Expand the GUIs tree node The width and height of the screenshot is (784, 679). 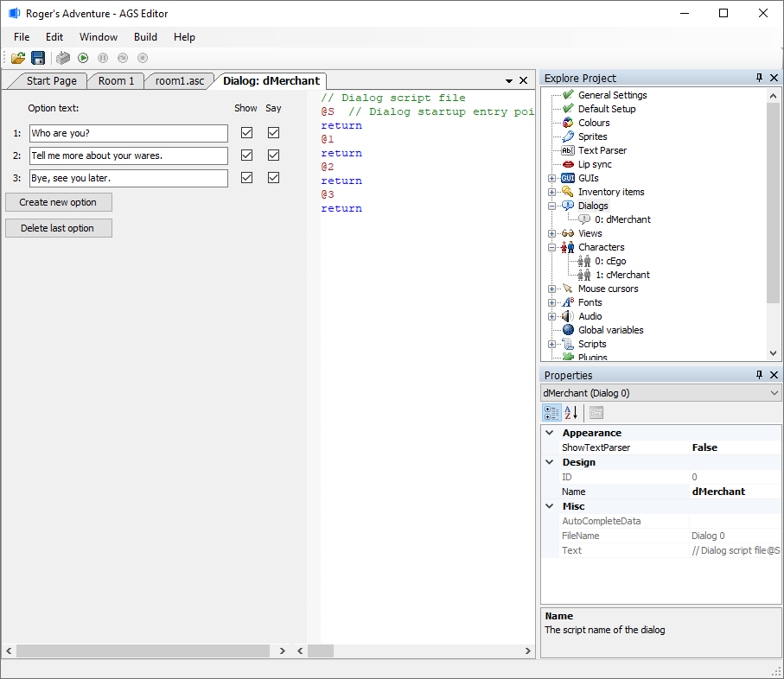pyautogui.click(x=551, y=178)
